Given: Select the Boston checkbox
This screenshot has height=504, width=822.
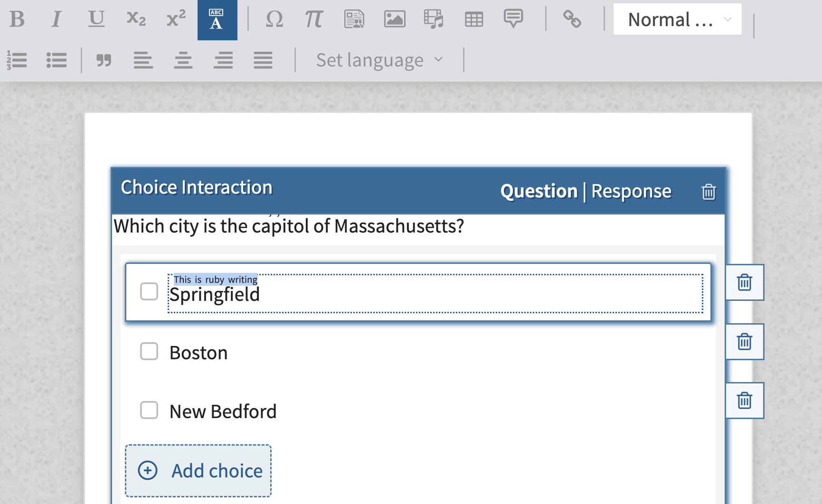Looking at the screenshot, I should (x=149, y=352).
